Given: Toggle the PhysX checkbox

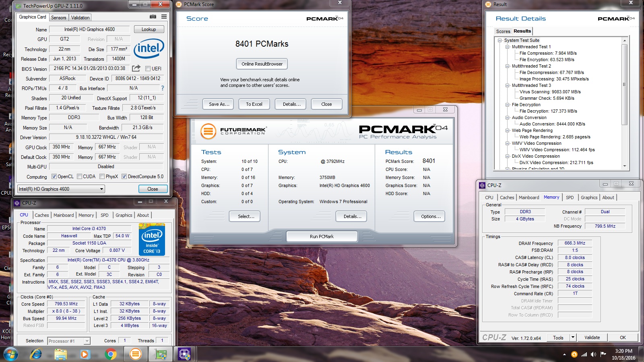Looking at the screenshot, I should pyautogui.click(x=102, y=177).
